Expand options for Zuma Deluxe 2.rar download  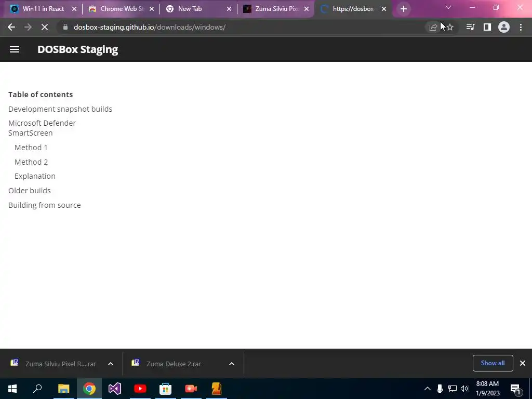(232, 364)
